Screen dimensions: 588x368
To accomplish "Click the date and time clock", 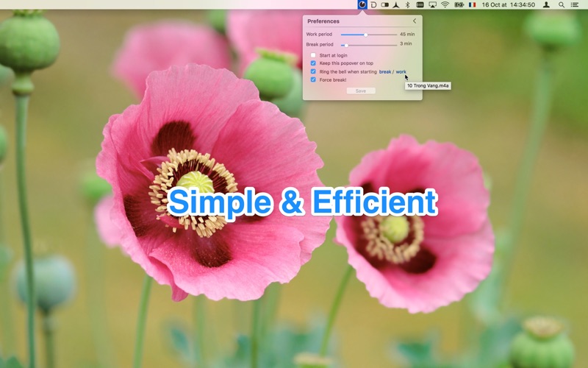I will (x=508, y=5).
